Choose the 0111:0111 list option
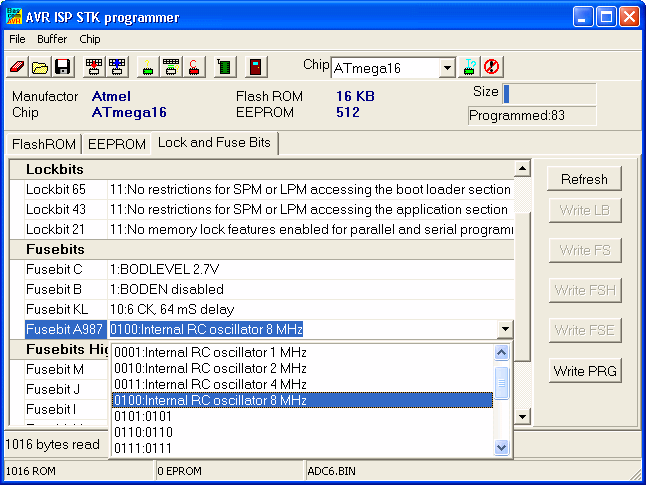Screen dimensions: 646x485 pyautogui.click(x=302, y=448)
